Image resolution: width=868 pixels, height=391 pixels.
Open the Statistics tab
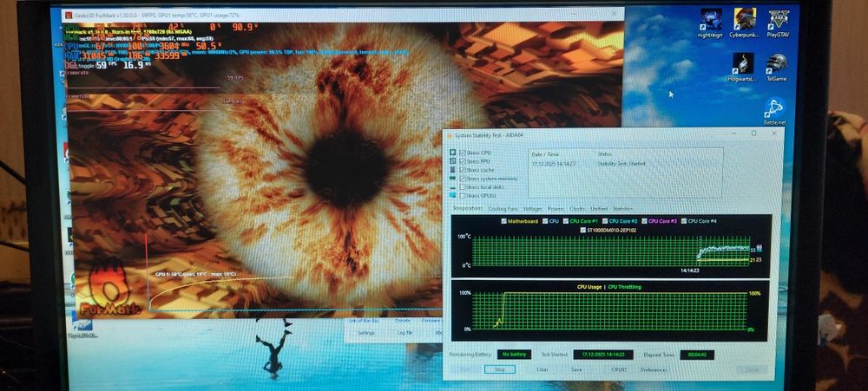[622, 209]
